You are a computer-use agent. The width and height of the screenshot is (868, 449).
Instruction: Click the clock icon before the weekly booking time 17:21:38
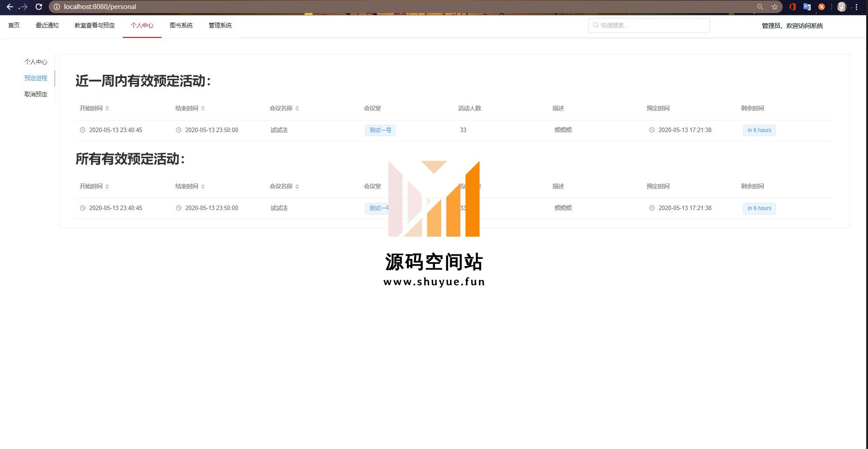tap(652, 130)
